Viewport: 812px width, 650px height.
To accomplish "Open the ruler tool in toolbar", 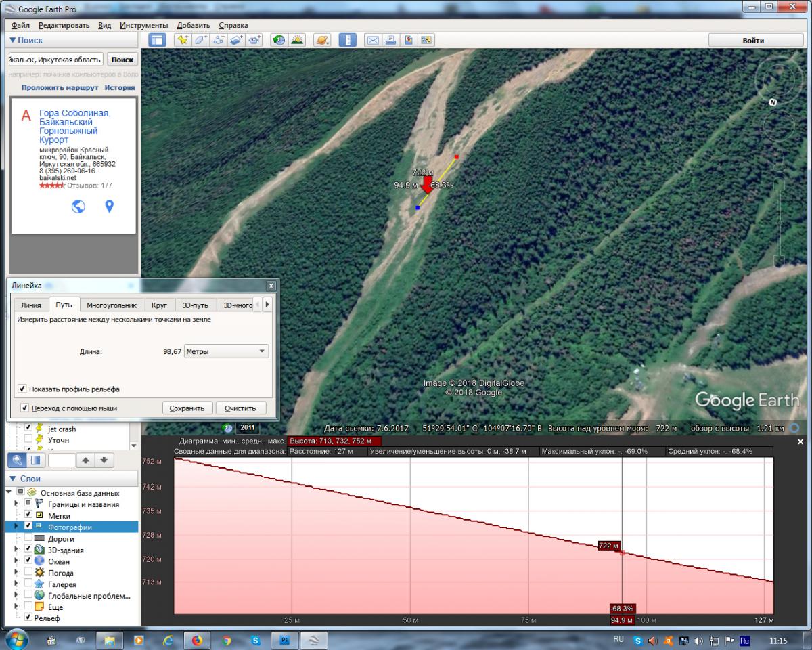I will click(347, 40).
